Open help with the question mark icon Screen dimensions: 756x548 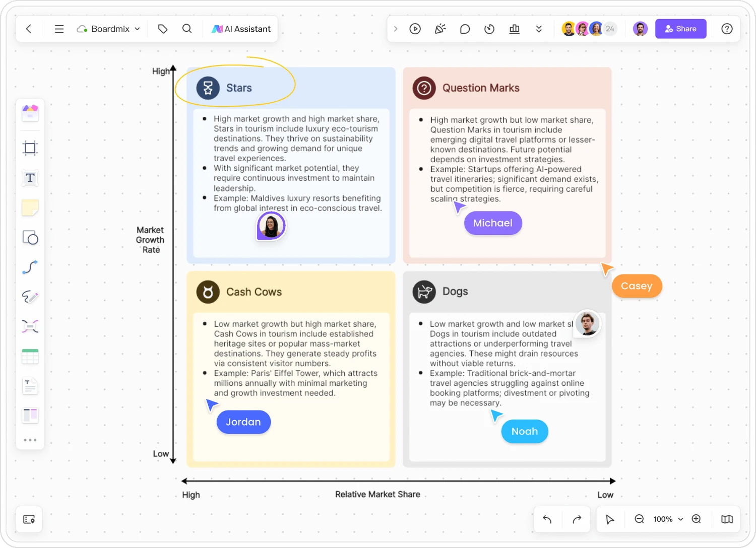click(727, 29)
